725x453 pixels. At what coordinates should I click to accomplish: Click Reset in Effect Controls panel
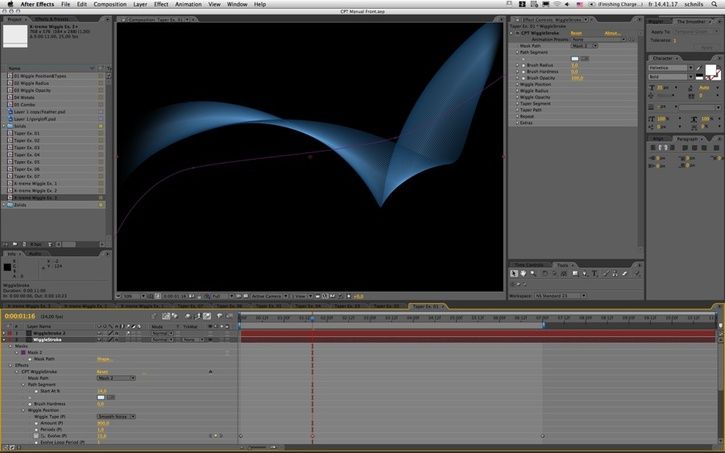(576, 33)
